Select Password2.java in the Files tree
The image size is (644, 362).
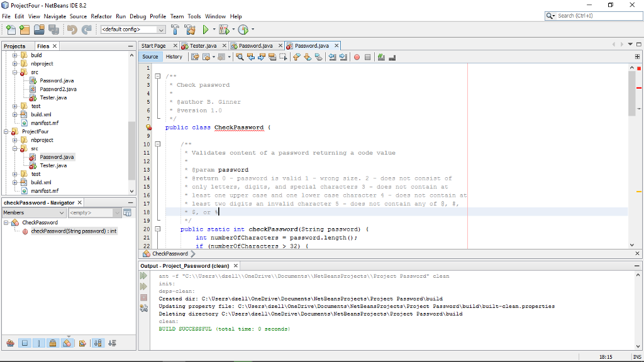coord(57,89)
